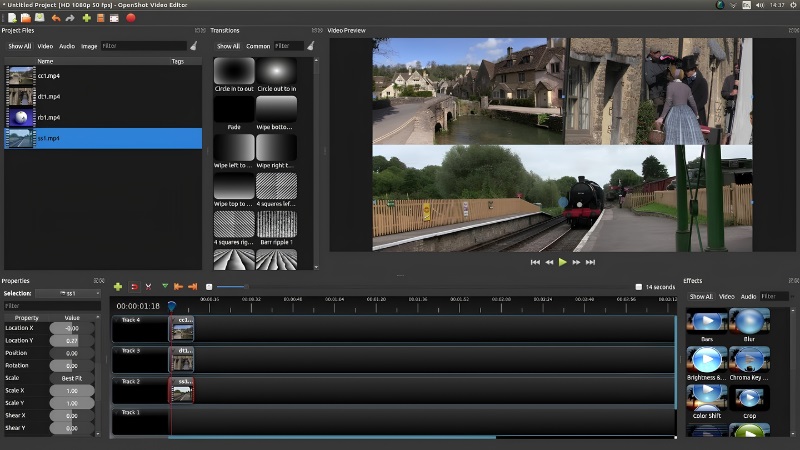Click the Chroma Key effect icon
This screenshot has width=800, height=450.
click(749, 360)
